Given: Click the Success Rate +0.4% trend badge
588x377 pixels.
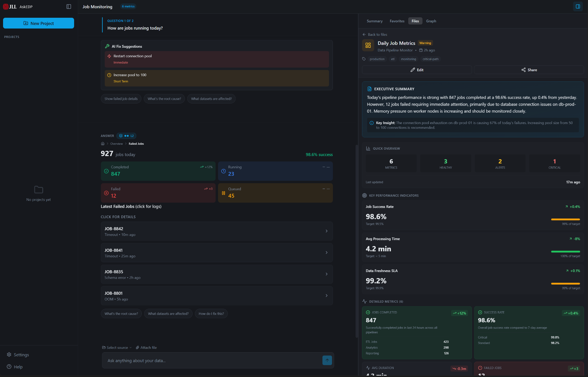Looking at the screenshot, I should point(571,313).
